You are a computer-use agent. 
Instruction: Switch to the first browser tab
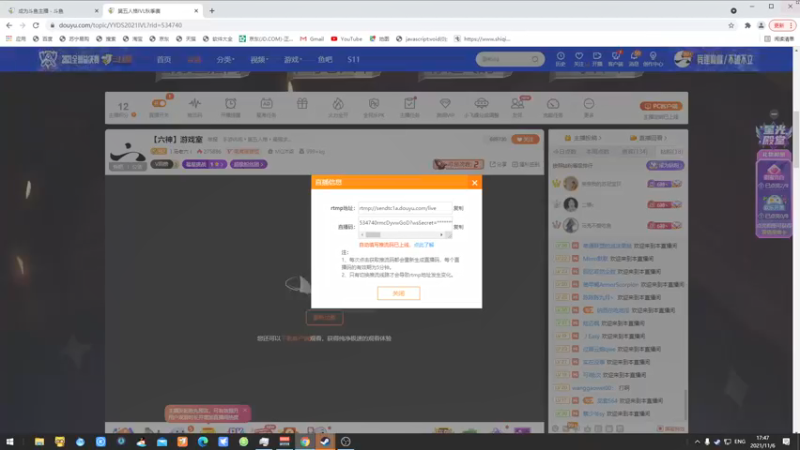point(51,11)
